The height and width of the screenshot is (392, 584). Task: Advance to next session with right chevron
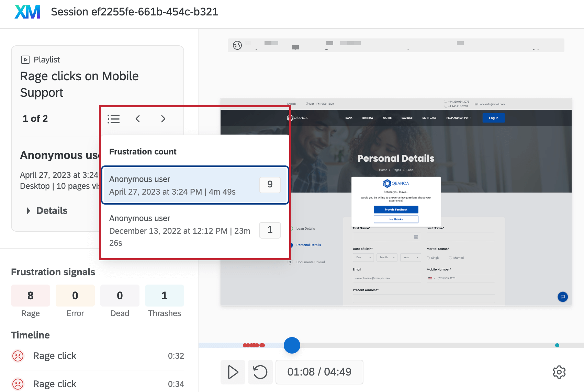point(163,119)
